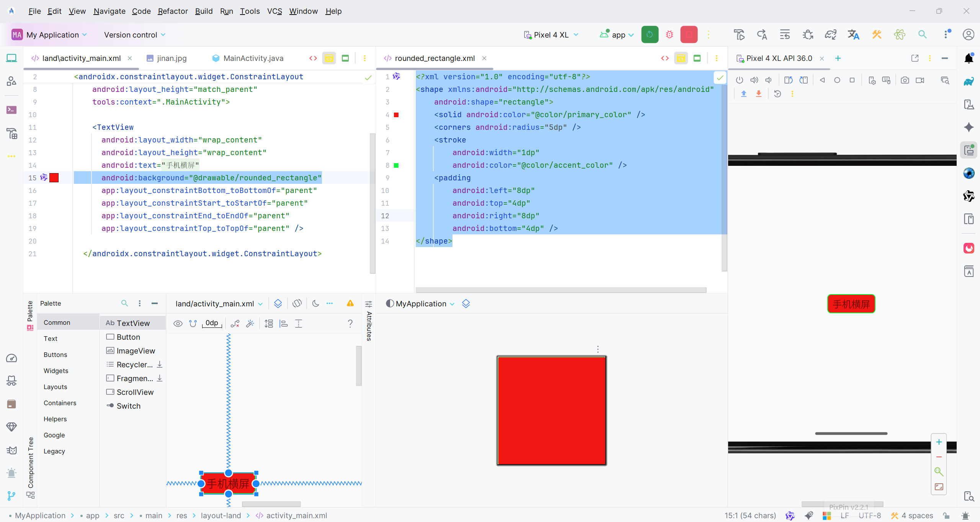
Task: Open land/activity_main.xml file selector dropdown
Action: coord(219,304)
